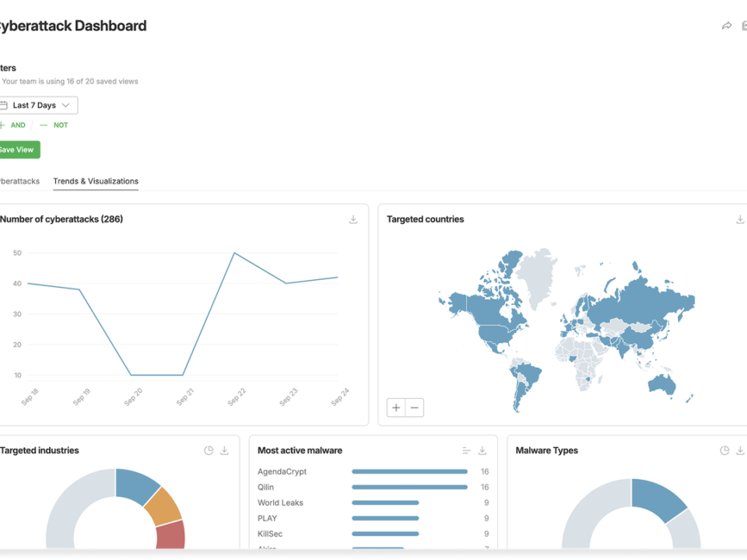
Task: Switch Malware Types chart view icon
Action: (724, 450)
